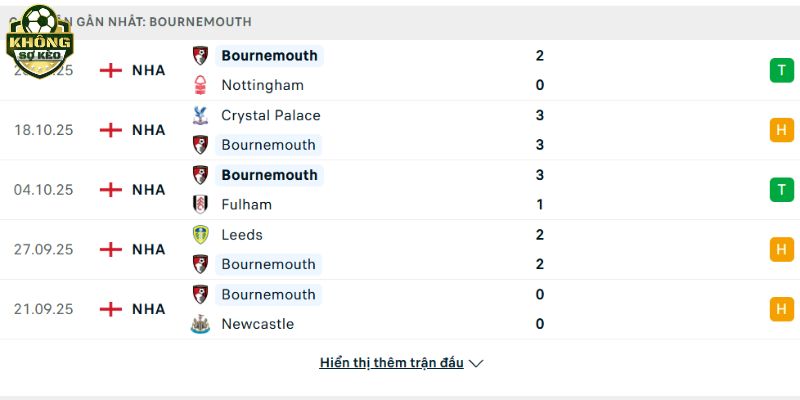Click the Bournemouth crest in top match
Viewport: 800px width, 400px height.
tap(201, 56)
